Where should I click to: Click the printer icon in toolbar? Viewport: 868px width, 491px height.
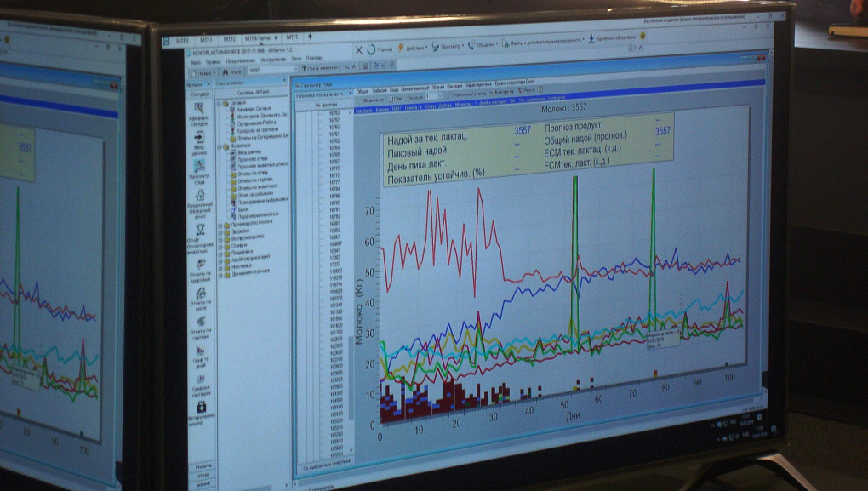point(365,66)
